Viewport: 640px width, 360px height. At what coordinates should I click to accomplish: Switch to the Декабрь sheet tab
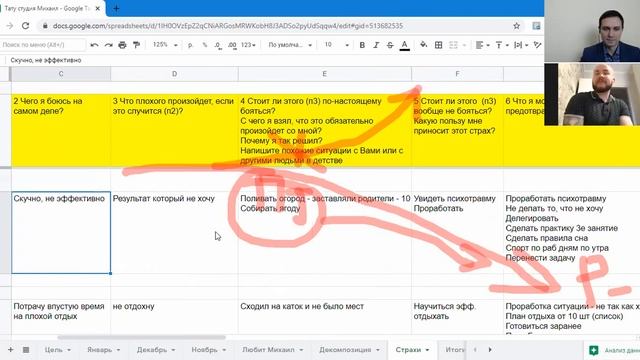click(x=156, y=350)
